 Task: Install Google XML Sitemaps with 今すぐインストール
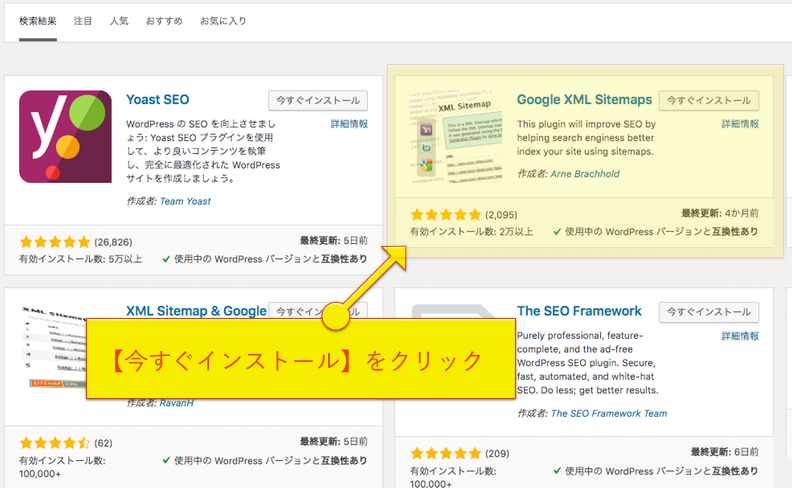click(709, 101)
